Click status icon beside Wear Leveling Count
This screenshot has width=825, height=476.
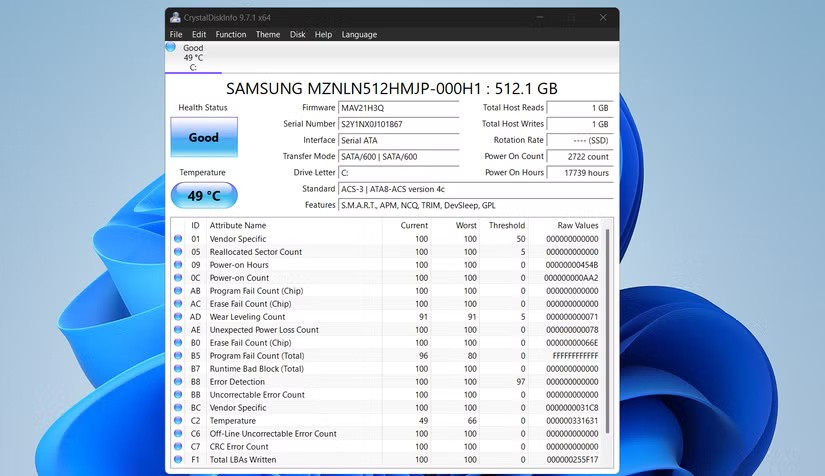[x=178, y=317]
